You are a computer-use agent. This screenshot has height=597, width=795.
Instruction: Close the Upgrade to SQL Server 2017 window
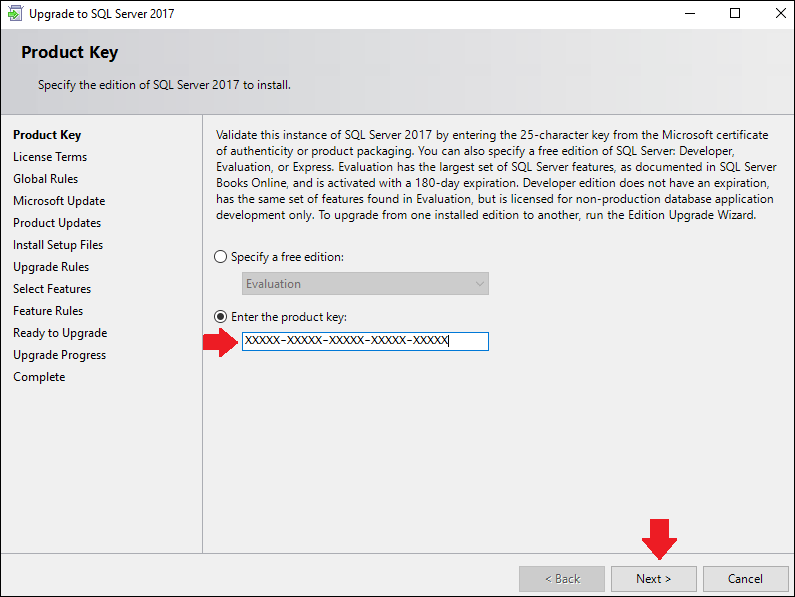781,13
